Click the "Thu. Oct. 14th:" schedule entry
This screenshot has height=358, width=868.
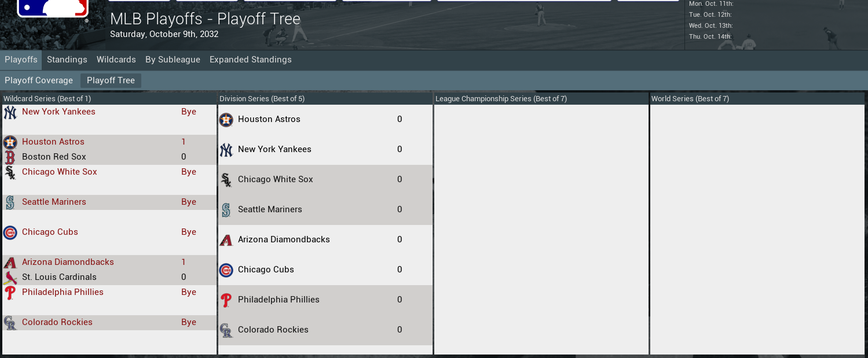click(710, 36)
